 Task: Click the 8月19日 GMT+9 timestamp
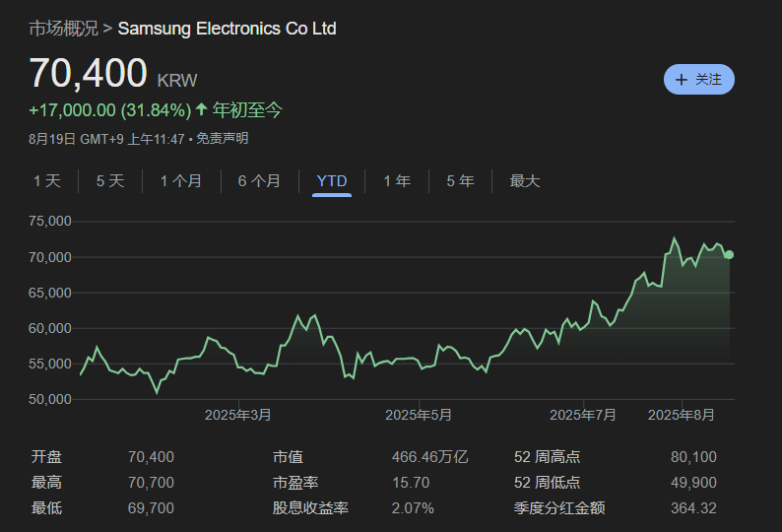pyautogui.click(x=106, y=139)
